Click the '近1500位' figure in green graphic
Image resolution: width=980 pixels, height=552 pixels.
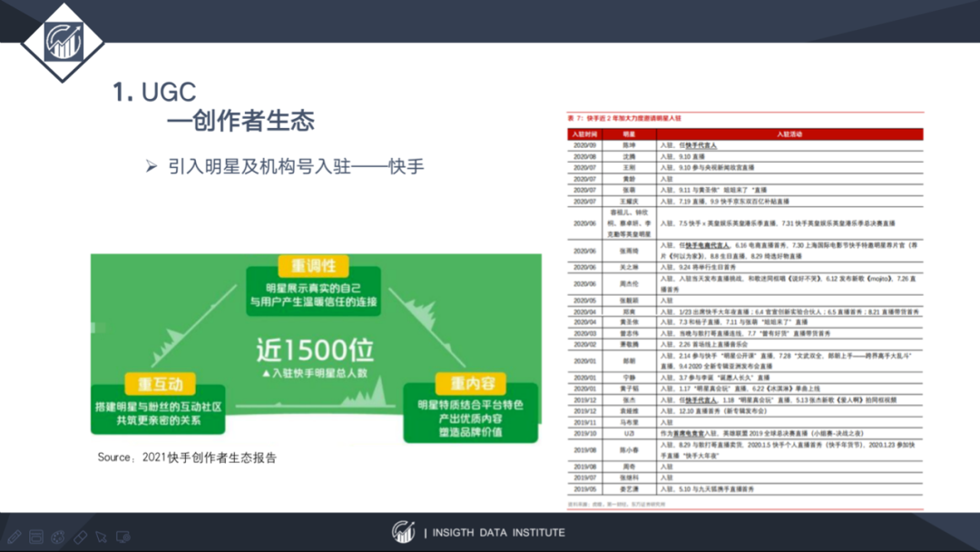coord(314,350)
